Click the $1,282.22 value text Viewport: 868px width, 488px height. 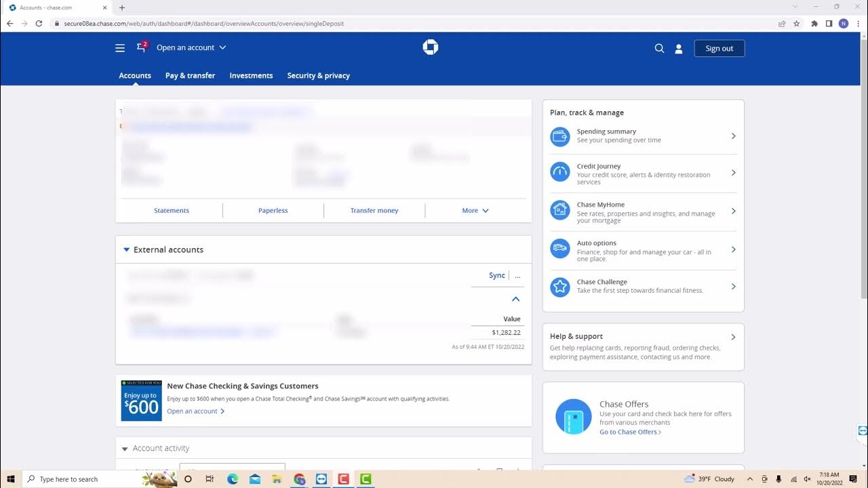click(x=507, y=333)
